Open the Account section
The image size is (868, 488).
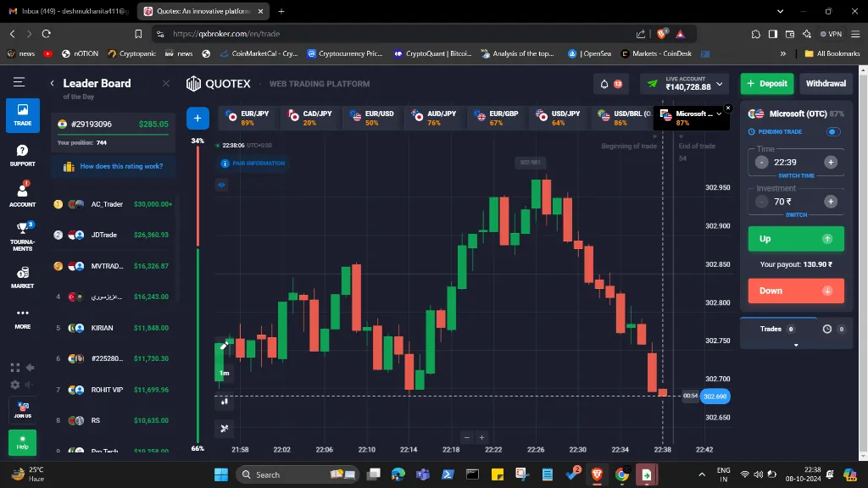click(x=23, y=194)
